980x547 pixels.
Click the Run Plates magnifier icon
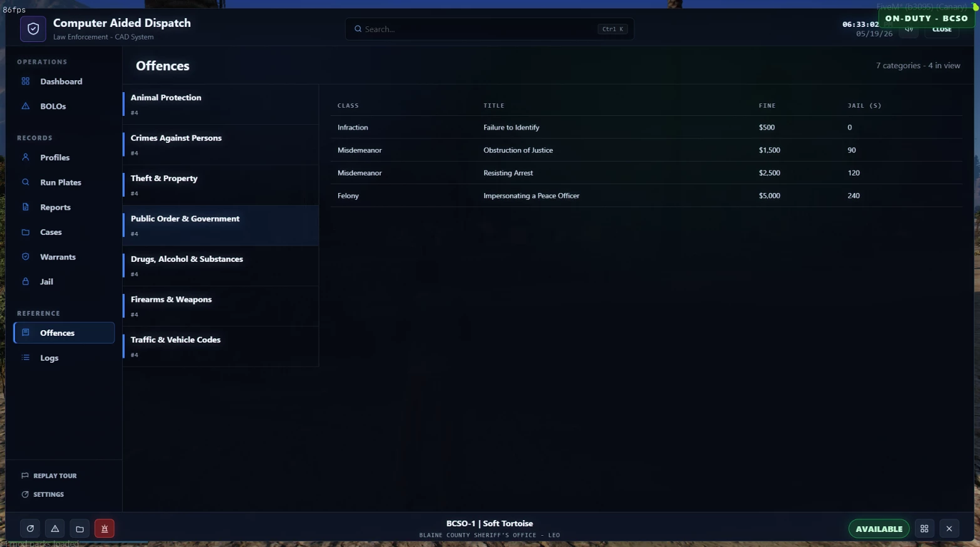tap(26, 182)
